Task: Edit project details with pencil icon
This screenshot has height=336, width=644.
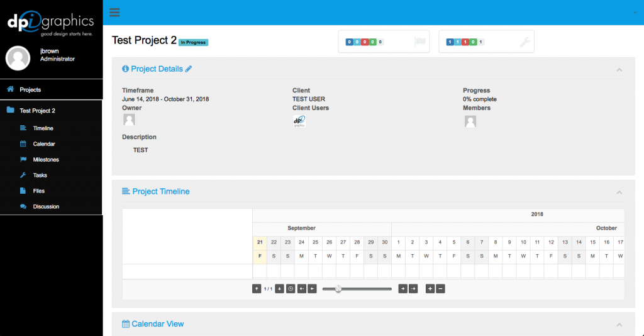Action: [x=188, y=69]
